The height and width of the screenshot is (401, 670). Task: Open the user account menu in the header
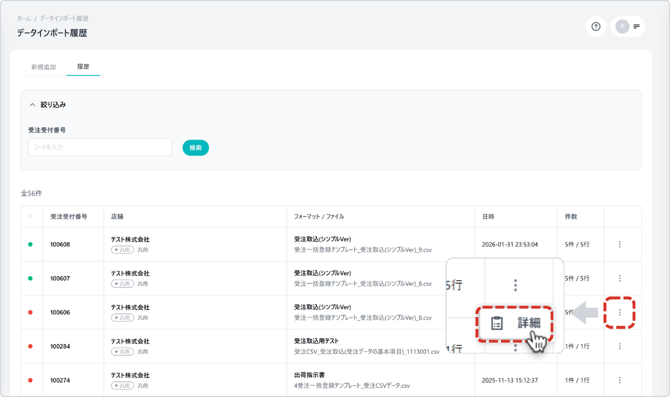coord(627,27)
